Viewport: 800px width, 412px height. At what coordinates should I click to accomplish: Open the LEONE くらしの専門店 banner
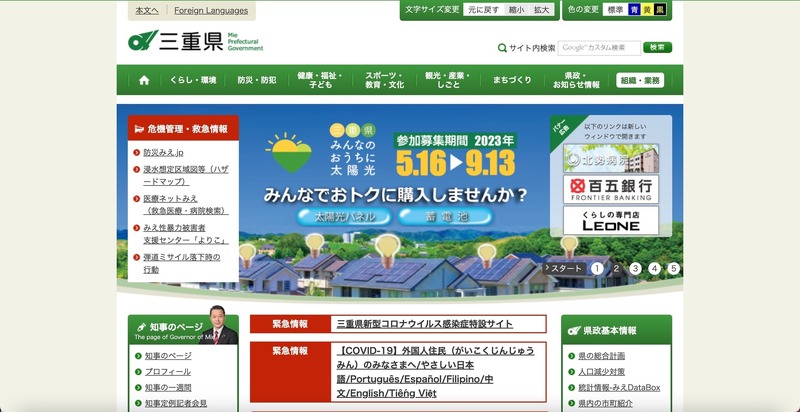coord(610,220)
